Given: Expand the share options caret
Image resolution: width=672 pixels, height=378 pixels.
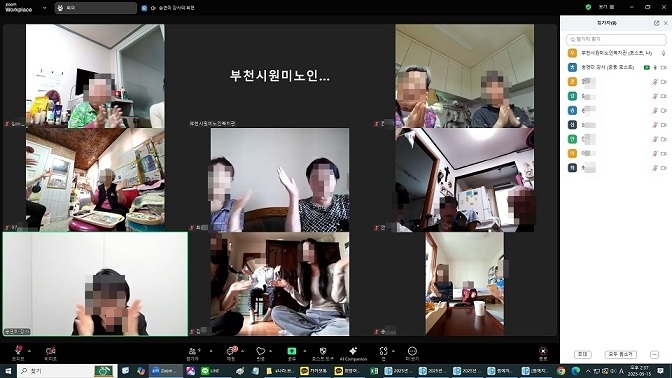Looking at the screenshot, I should click(305, 351).
